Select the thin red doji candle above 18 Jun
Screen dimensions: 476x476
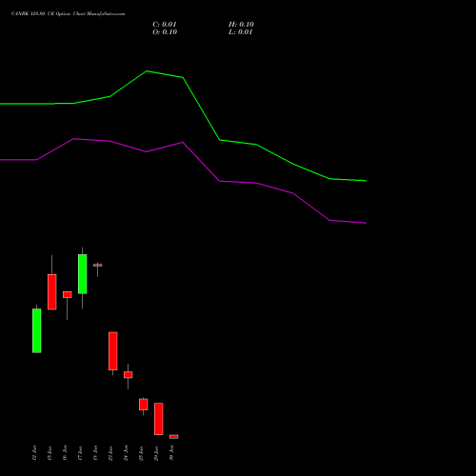pos(98,265)
